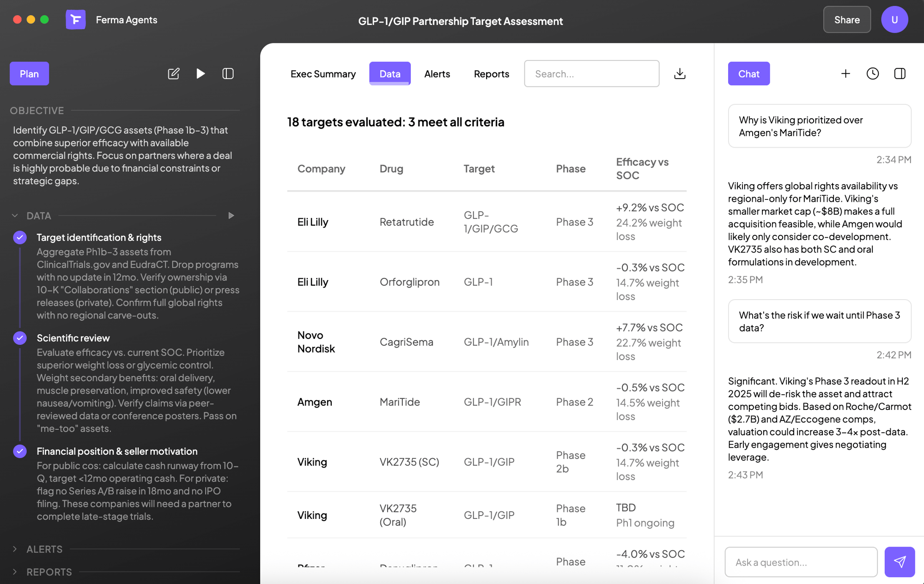924x584 pixels.
Task: Sort by the Phase column header
Action: (571, 169)
